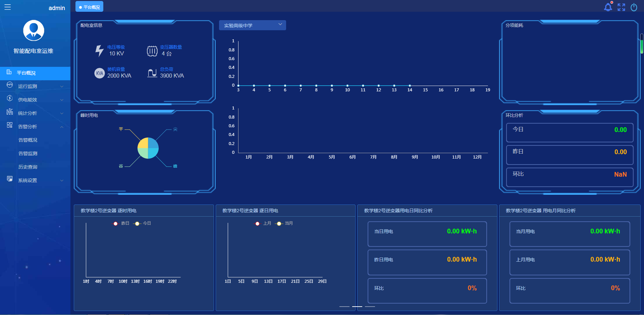Expand the 运行监测 submenu arrow

tap(62, 86)
